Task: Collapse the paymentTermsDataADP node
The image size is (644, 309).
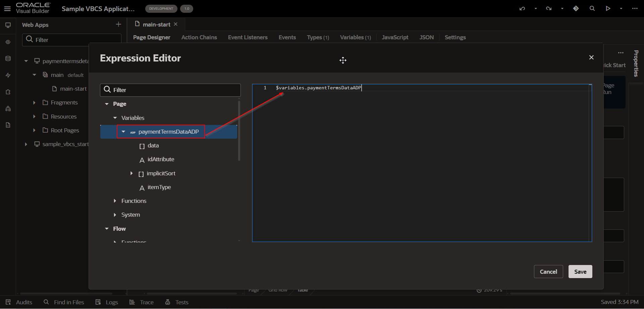Action: pos(123,132)
